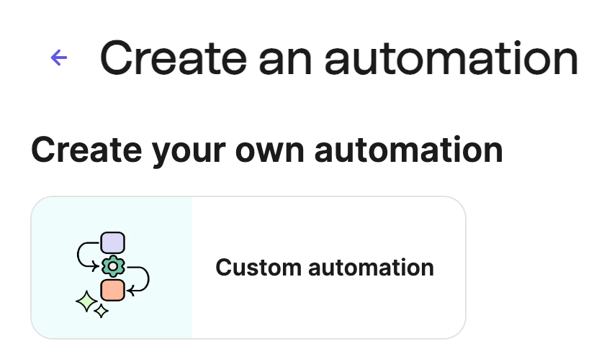
Task: Click the orange square in the illustration
Action: (x=113, y=290)
